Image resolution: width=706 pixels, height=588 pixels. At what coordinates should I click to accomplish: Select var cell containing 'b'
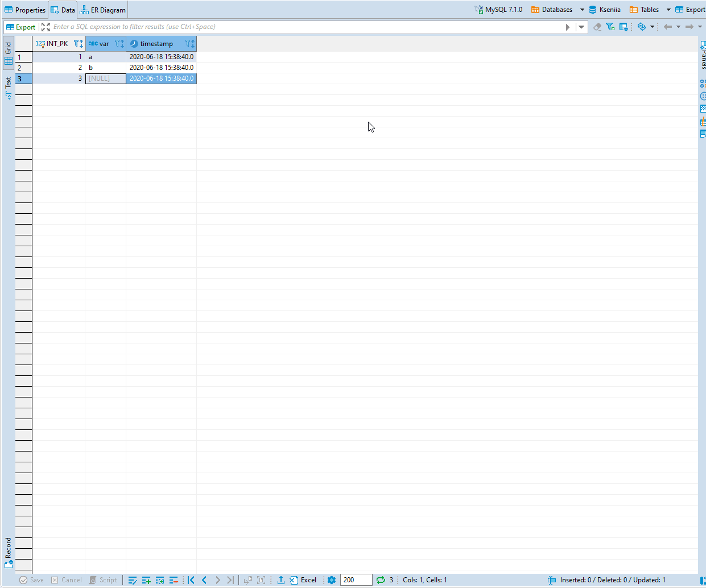105,68
